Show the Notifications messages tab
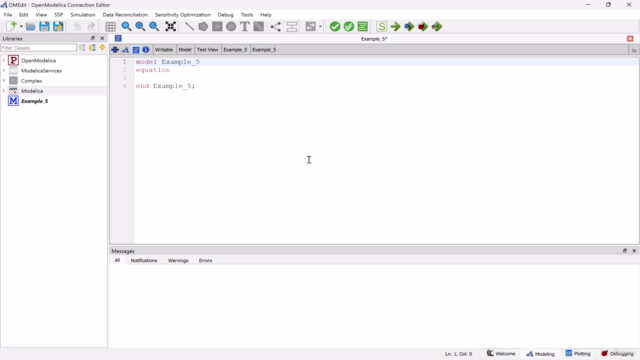Image resolution: width=640 pixels, height=360 pixels. 144,260
